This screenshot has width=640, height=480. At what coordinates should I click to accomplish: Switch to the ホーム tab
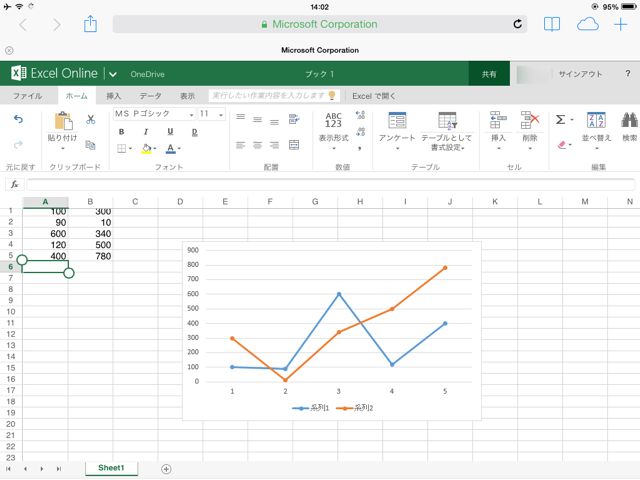(77, 96)
